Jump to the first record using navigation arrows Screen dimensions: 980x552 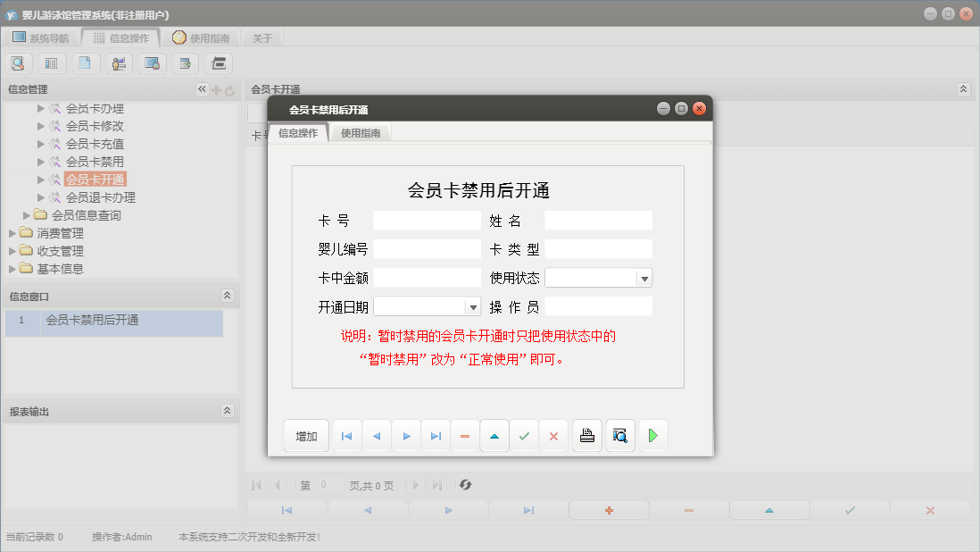pos(346,435)
